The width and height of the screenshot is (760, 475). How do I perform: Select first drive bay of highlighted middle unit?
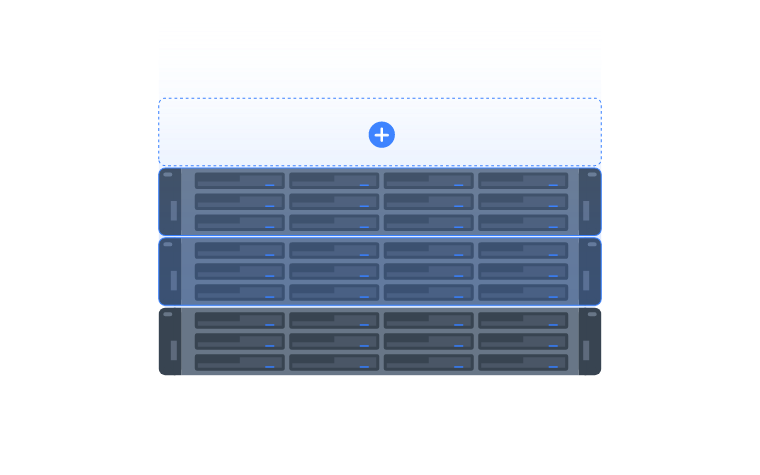pos(239,251)
